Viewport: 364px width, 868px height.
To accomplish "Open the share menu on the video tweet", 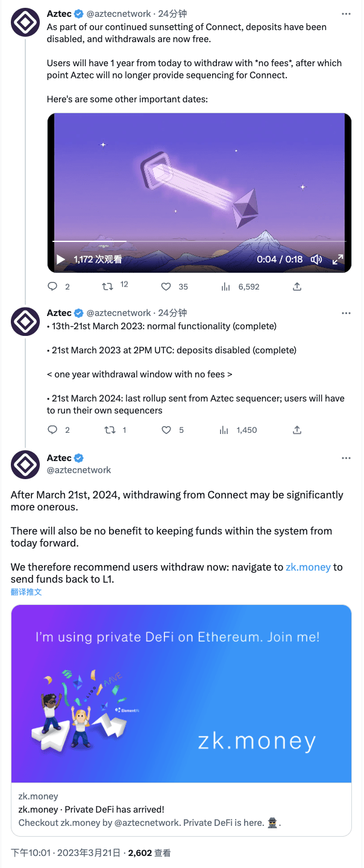I will [297, 287].
